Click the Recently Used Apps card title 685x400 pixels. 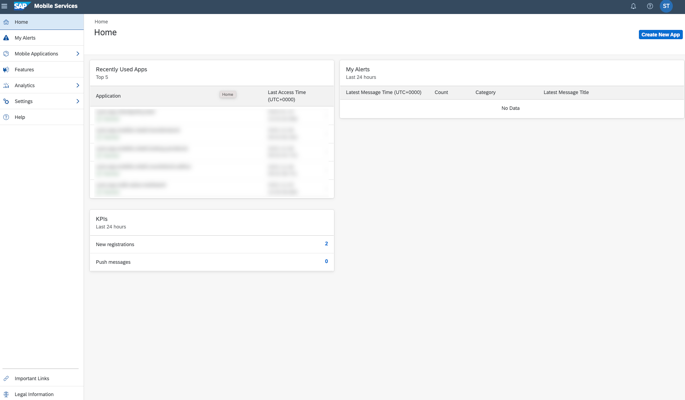121,69
